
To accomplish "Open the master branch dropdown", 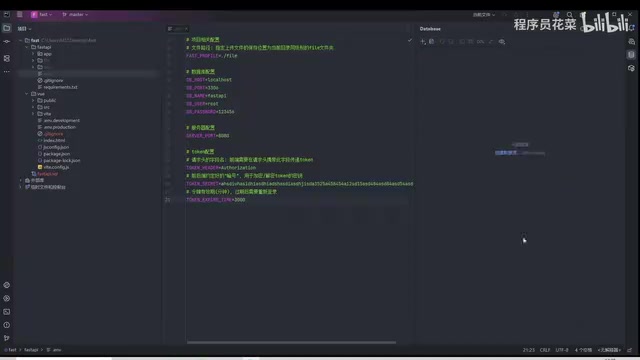I will point(76,15).
